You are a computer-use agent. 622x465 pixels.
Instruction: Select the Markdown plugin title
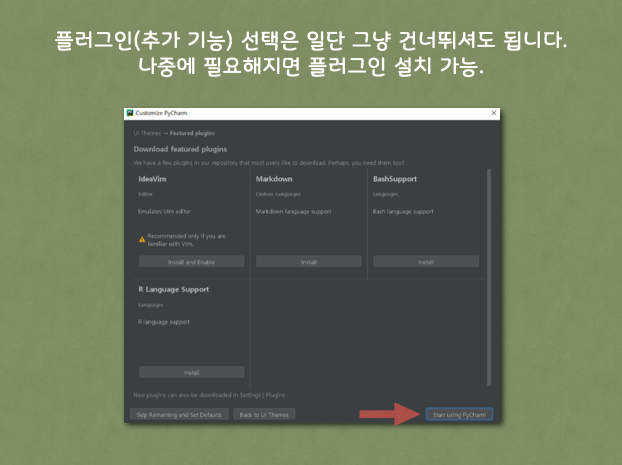[x=274, y=179]
